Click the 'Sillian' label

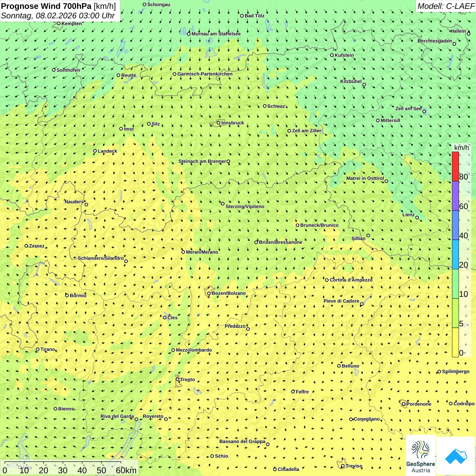[x=358, y=238]
